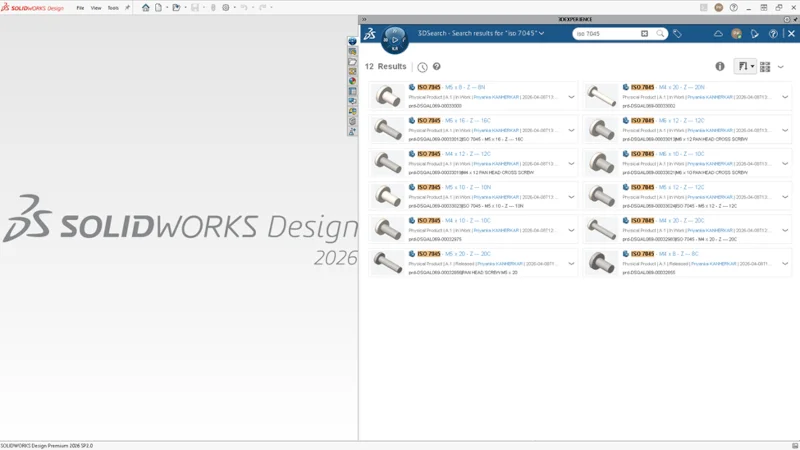800x450 pixels.
Task: Open the Tools menu
Action: pyautogui.click(x=113, y=8)
